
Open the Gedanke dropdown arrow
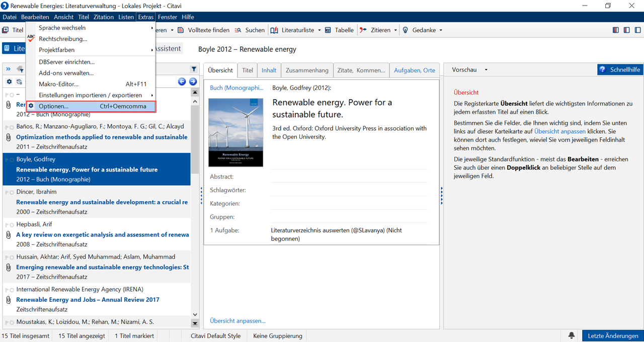[x=441, y=30]
